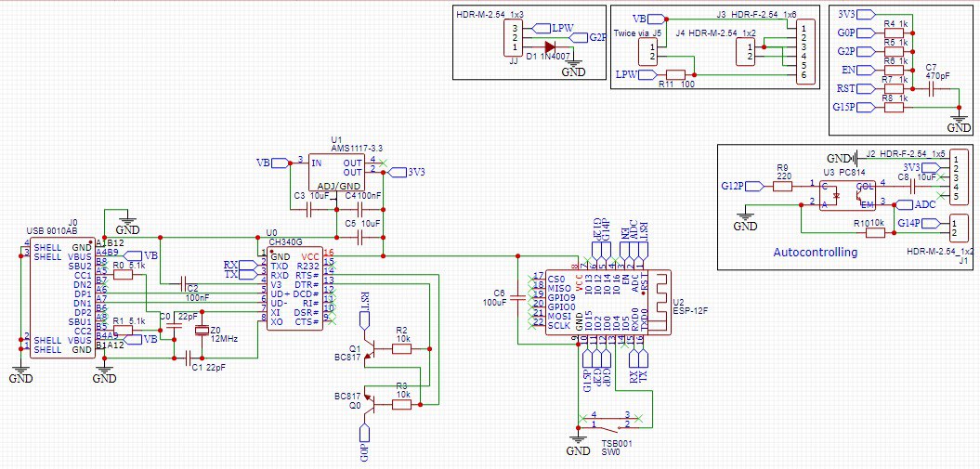The width and height of the screenshot is (980, 469).
Task: Click the G0P net flag beside R4
Action: 855,32
